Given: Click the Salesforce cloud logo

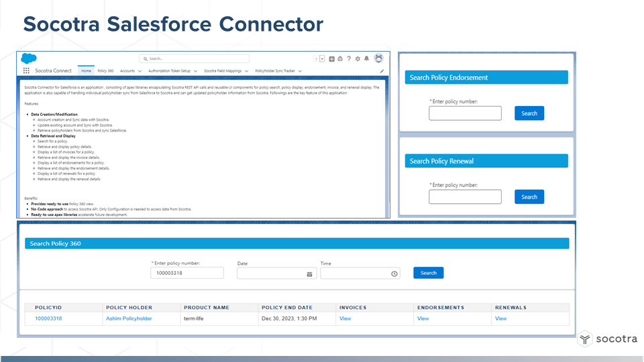Looking at the screenshot, I should pyautogui.click(x=29, y=58).
